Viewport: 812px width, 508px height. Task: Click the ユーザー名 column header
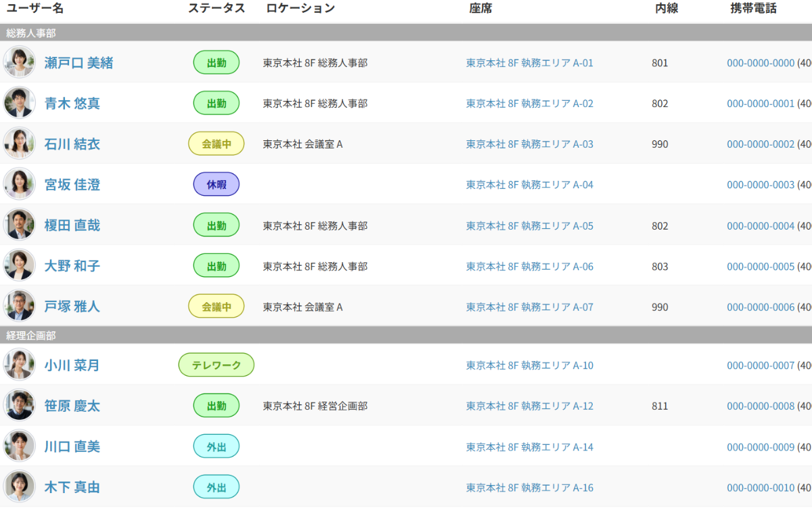pyautogui.click(x=35, y=9)
